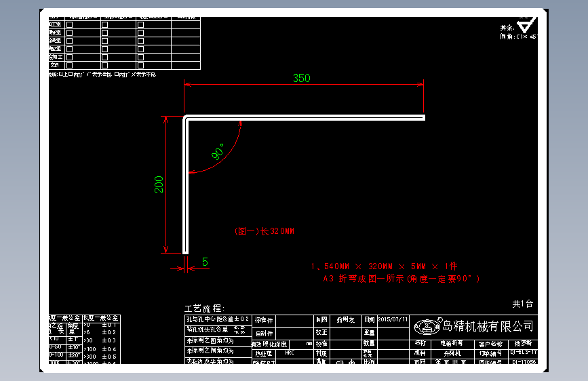This screenshot has height=381, width=588.
Task: Select the 共1台 quantity text
Action: click(x=523, y=304)
